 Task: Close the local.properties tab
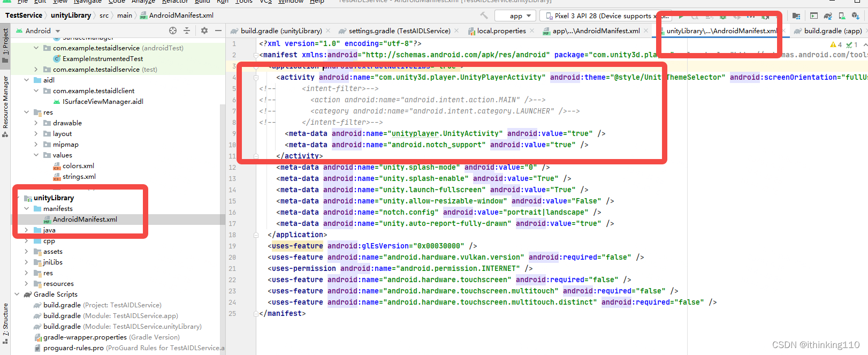532,31
